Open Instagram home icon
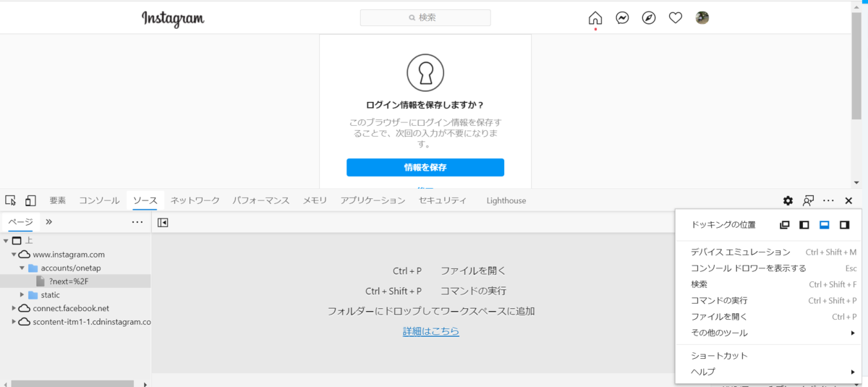 pos(595,18)
